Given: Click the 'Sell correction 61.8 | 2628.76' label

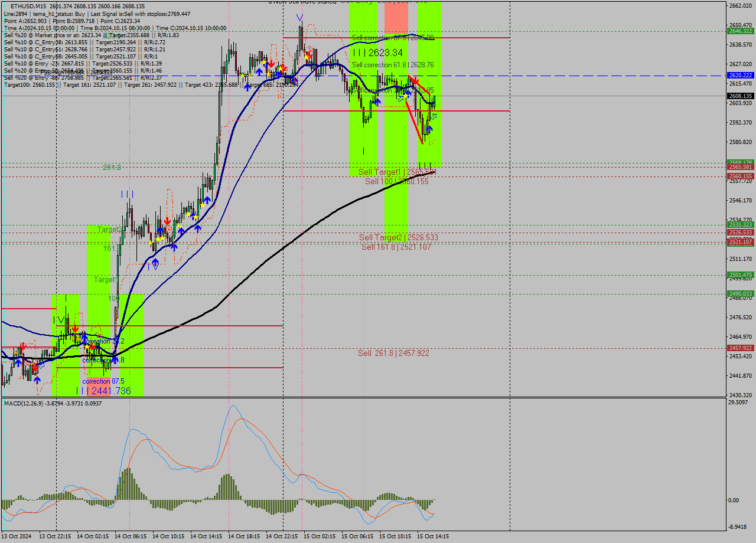Looking at the screenshot, I should click(393, 65).
